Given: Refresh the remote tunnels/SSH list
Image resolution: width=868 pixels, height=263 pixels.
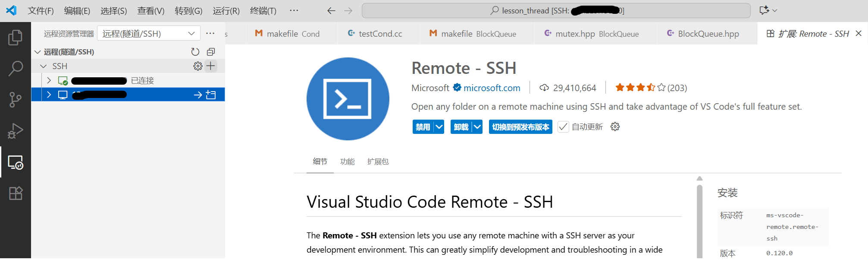Looking at the screenshot, I should 195,52.
